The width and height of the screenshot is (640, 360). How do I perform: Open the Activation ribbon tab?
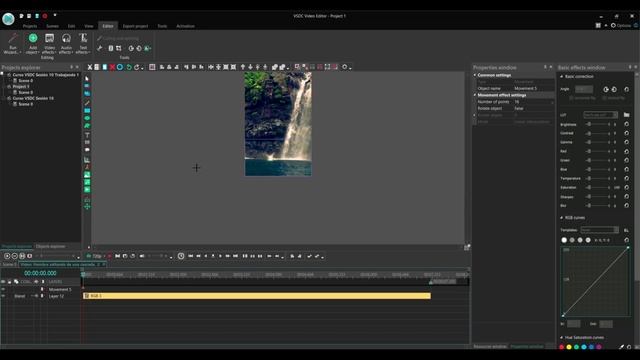tap(185, 26)
